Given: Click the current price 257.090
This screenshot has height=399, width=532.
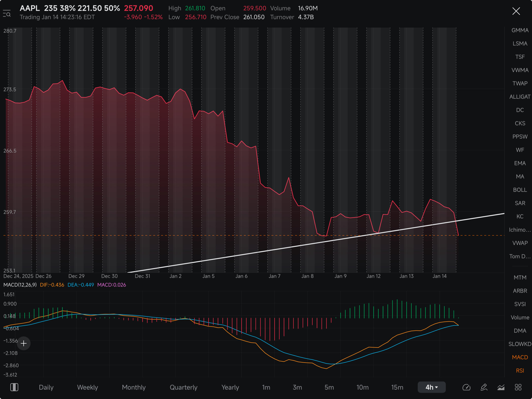Looking at the screenshot, I should click(x=138, y=8).
